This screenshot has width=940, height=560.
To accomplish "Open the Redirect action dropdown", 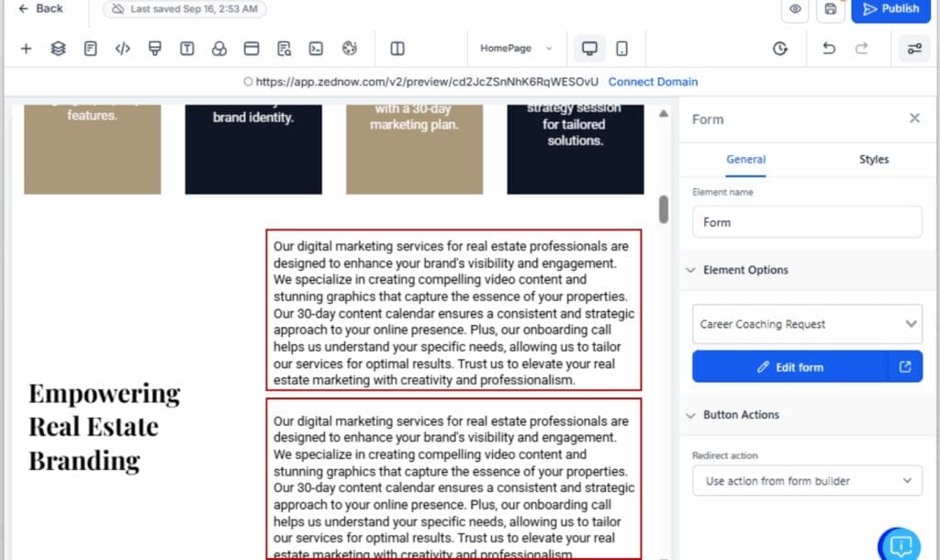I will (806, 481).
